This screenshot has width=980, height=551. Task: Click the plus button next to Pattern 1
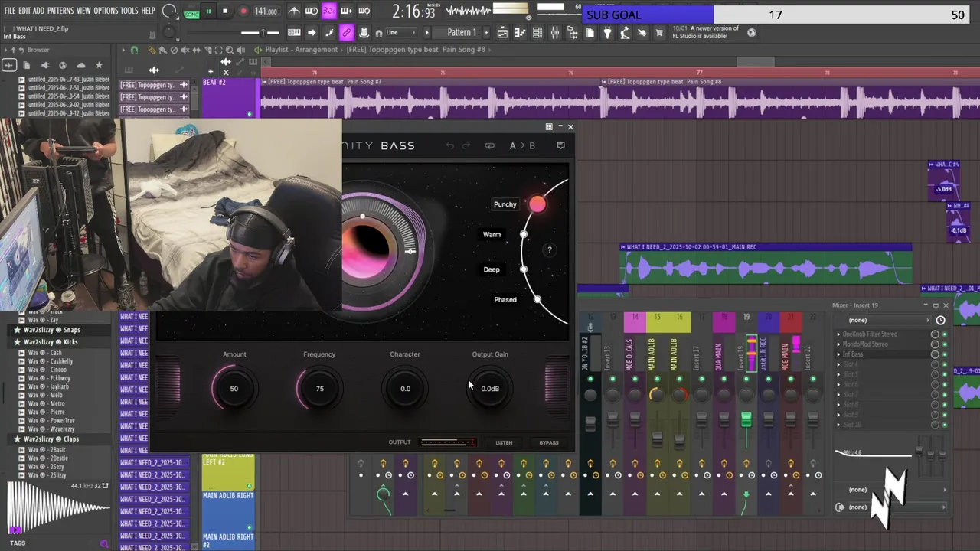point(485,33)
